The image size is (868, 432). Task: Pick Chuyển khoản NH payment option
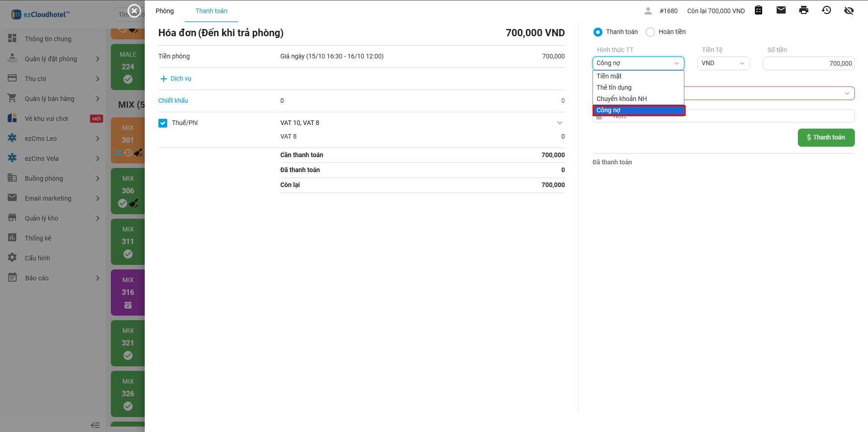[x=621, y=99]
